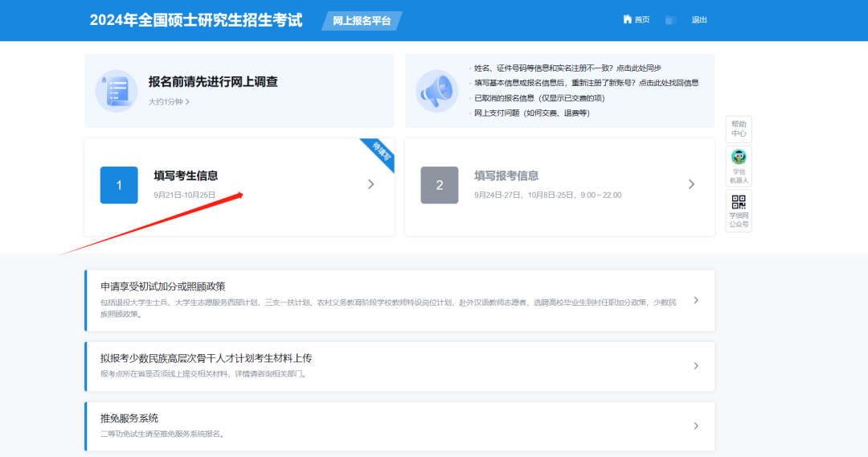Open 拟报考少数民族高层次骨干人才计划 chevron arrow
868x457 pixels.
pos(695,366)
